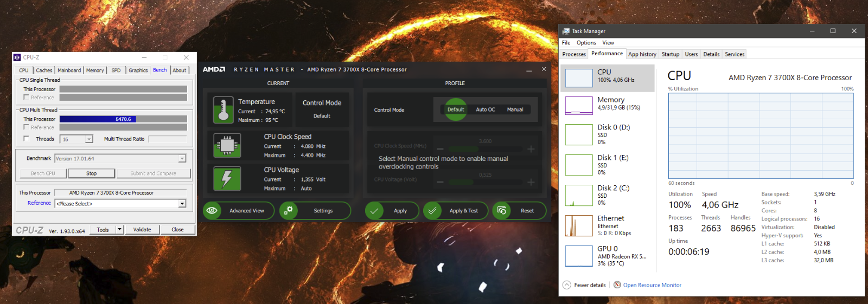Switch to Users tab in Task Manager

coord(691,54)
